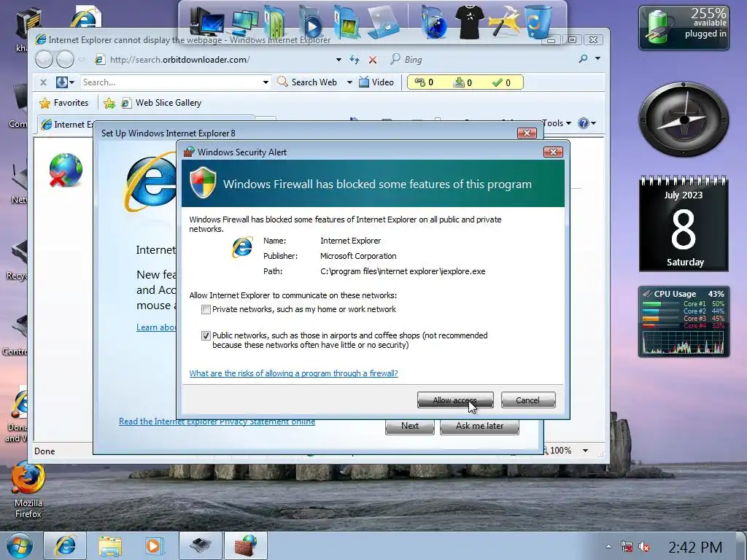Open the Pictures folder icon in dock
Screen dimensions: 747x560
347,22
